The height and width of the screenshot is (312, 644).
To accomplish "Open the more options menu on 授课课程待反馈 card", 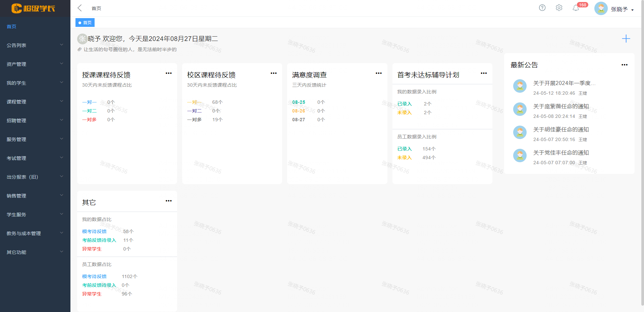I will tap(168, 73).
